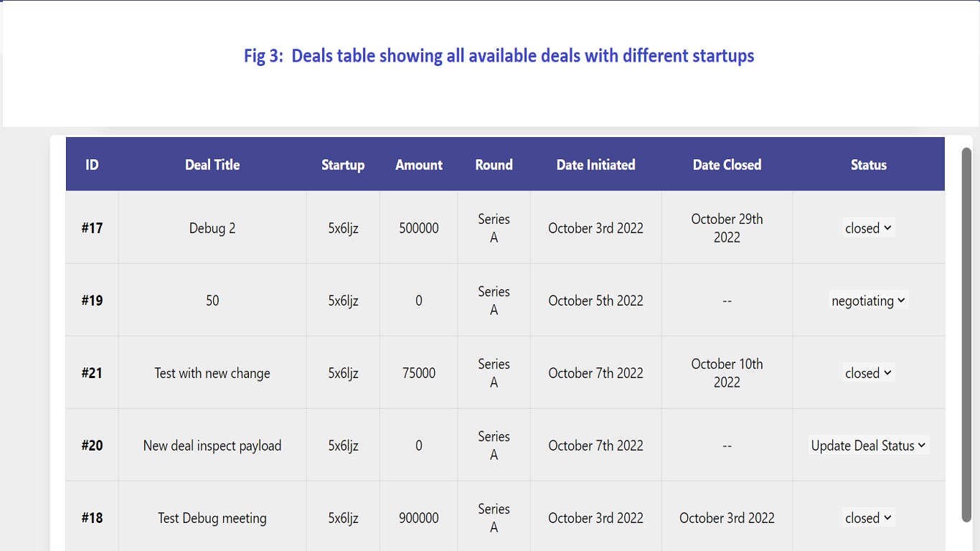Click the 900000 amount cell
980x551 pixels.
[x=419, y=518]
